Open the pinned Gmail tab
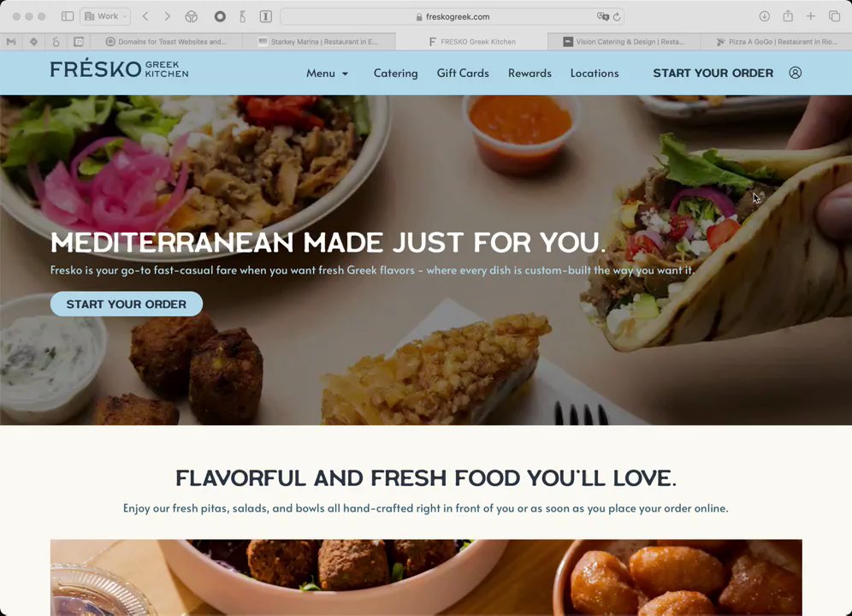The height and width of the screenshot is (616, 852). coord(11,41)
